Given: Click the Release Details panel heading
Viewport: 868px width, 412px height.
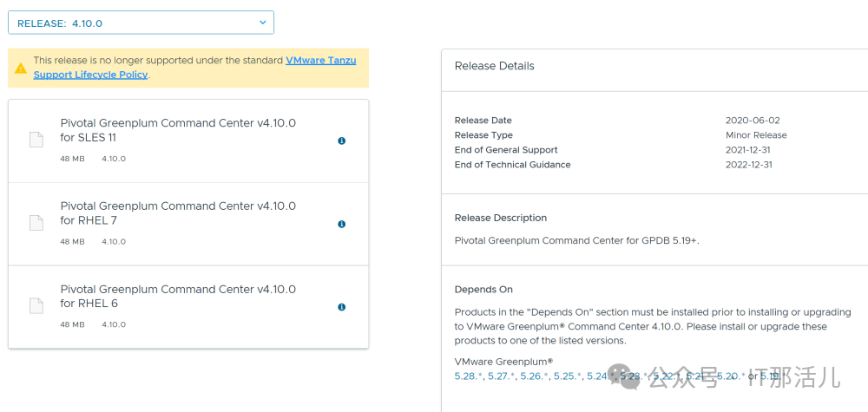Looking at the screenshot, I should [495, 66].
